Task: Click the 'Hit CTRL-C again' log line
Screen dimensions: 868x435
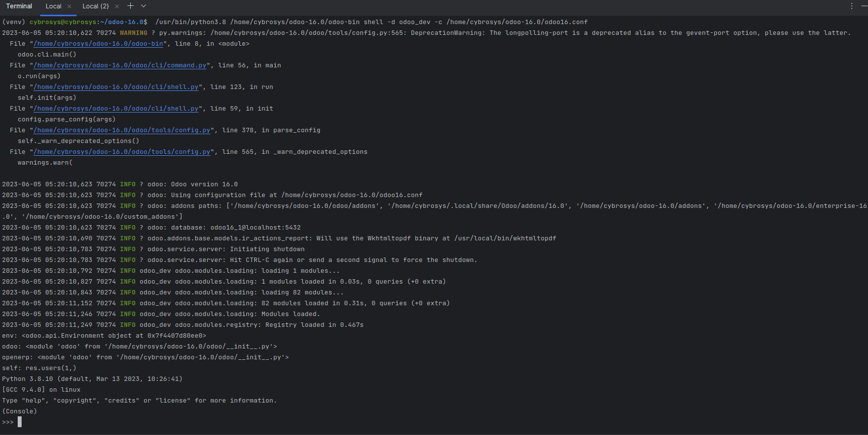Action: coord(240,260)
